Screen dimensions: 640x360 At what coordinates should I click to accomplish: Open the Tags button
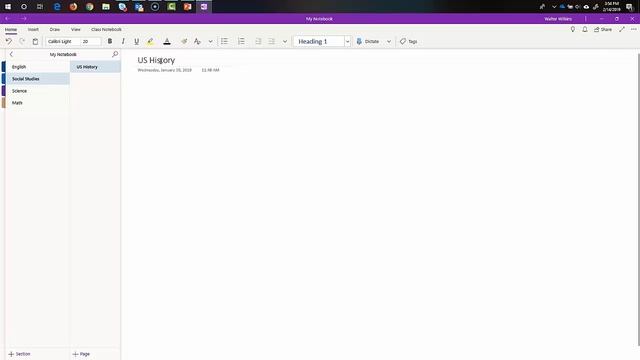(408, 41)
